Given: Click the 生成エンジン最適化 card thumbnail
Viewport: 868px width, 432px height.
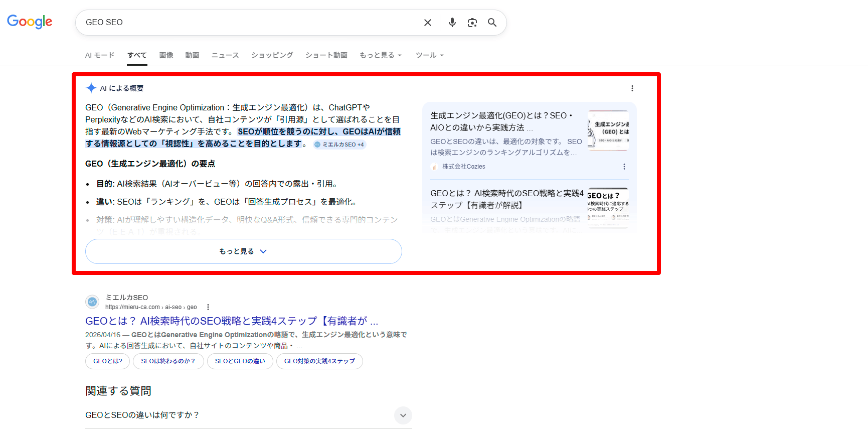Looking at the screenshot, I should coord(608,130).
